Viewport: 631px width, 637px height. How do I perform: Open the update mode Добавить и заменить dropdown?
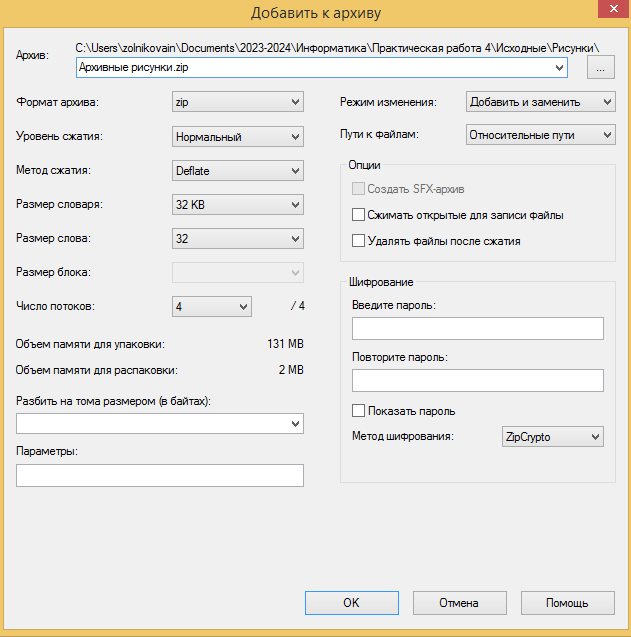tap(541, 102)
